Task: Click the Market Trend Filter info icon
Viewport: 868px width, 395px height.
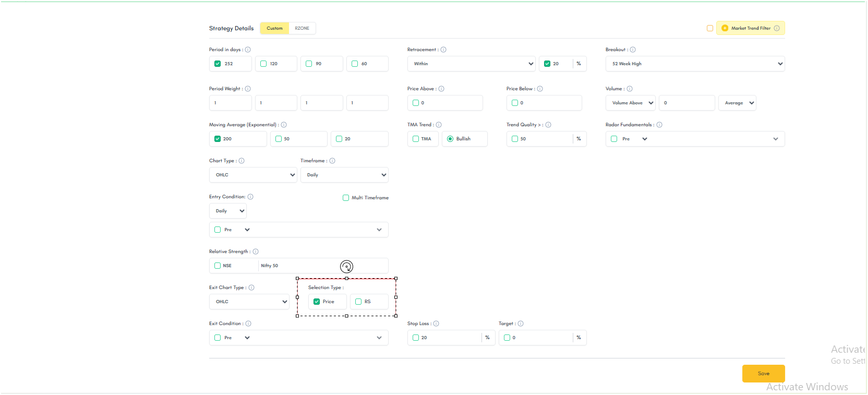Action: 777,28
